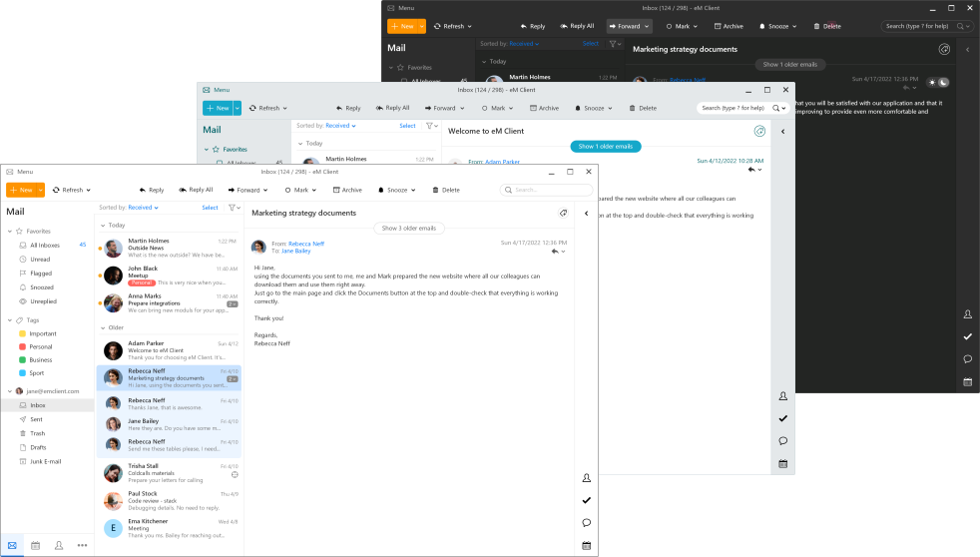Collapse jane@emclient.com account tree
980x557 pixels.
tap(9, 391)
